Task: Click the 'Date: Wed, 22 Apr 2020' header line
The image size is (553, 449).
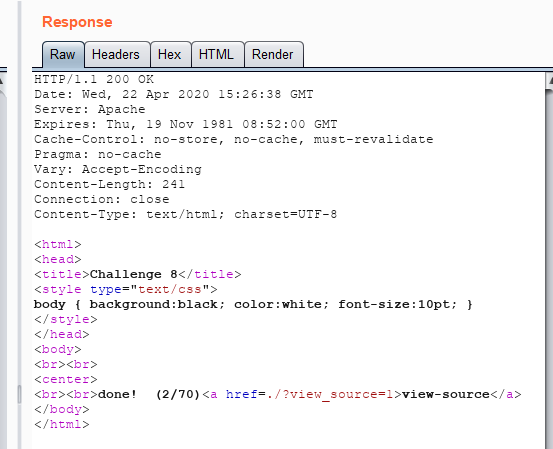Action: click(x=174, y=94)
